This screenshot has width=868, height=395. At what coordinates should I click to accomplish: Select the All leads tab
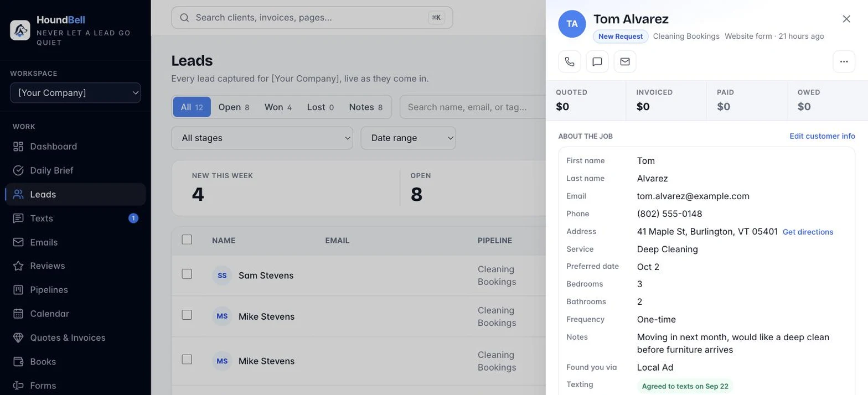pos(192,107)
